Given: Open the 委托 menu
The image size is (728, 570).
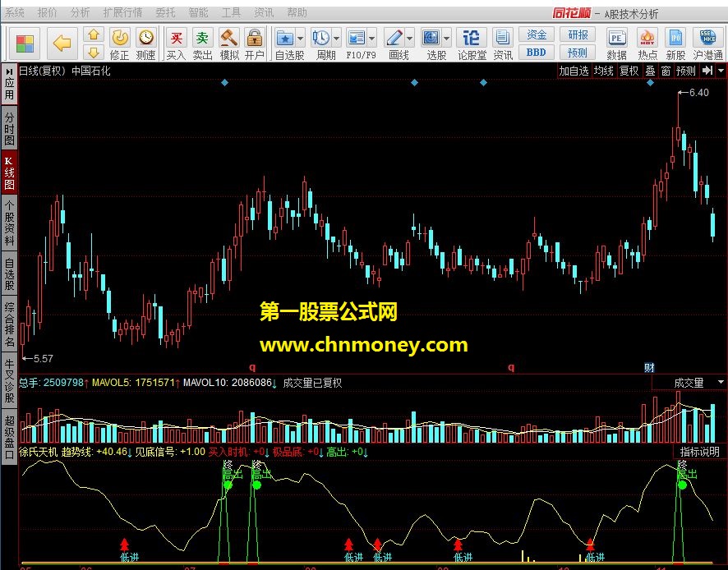Looking at the screenshot, I should 165,12.
